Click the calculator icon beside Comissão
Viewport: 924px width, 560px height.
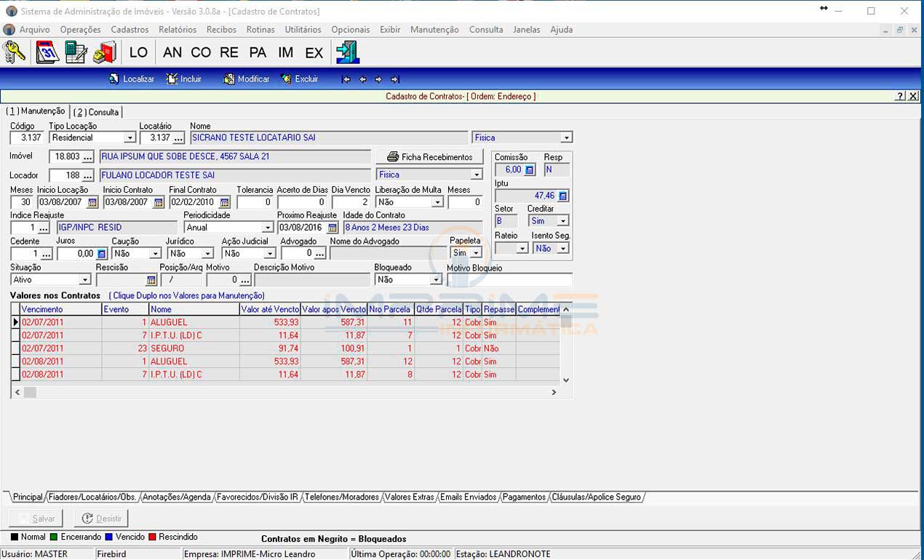tap(530, 169)
